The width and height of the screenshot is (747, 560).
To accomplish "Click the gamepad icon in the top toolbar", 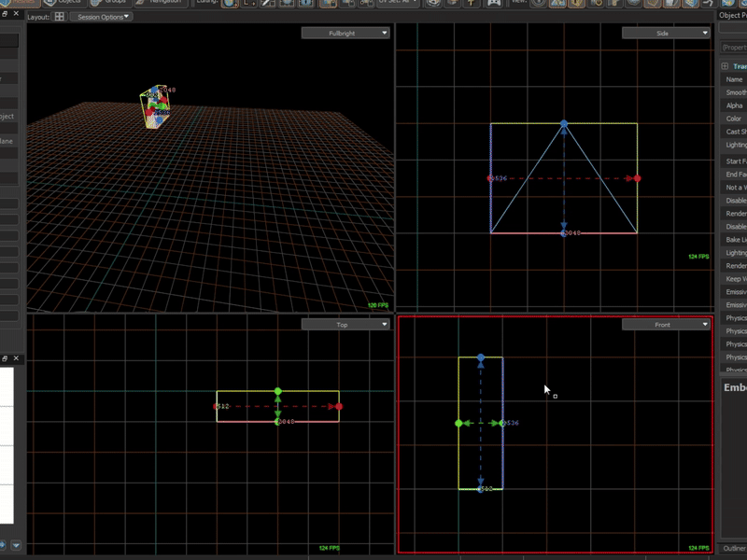I will point(494,3).
